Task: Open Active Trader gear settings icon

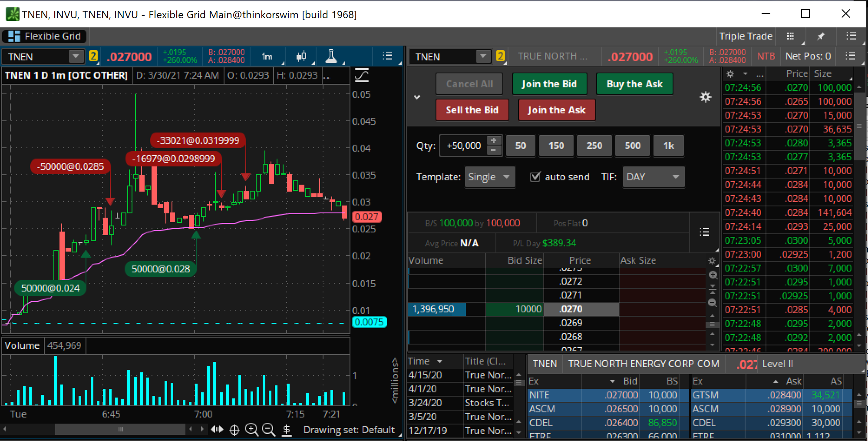Action: click(x=706, y=97)
